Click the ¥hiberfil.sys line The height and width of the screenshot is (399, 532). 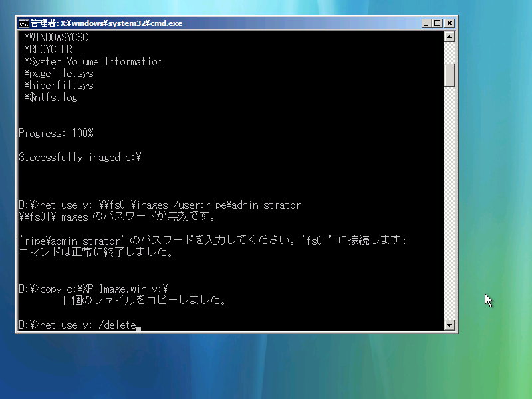click(59, 85)
